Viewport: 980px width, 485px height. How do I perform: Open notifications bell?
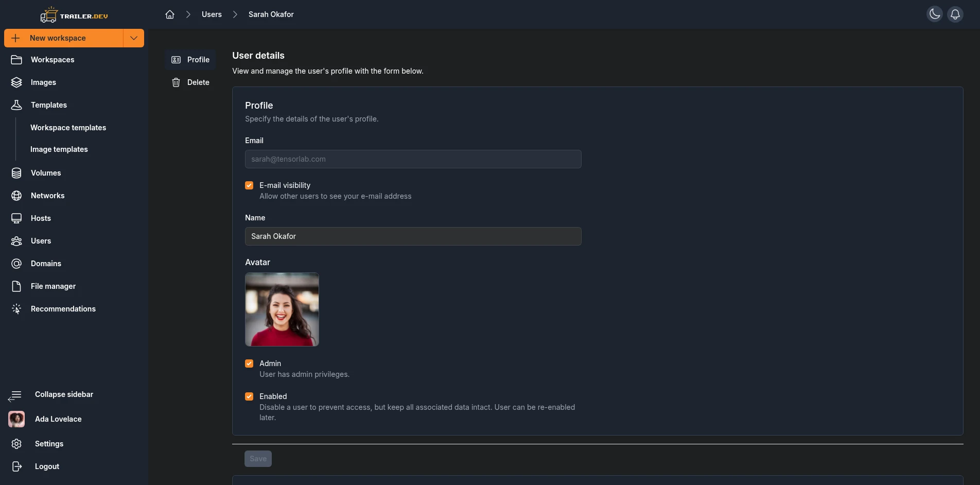955,14
